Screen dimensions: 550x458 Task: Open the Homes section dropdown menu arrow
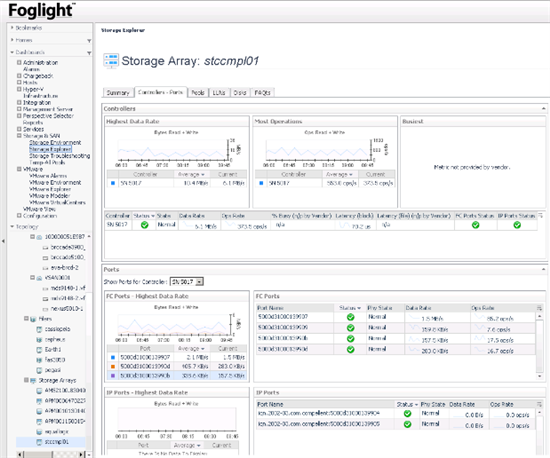coord(89,41)
